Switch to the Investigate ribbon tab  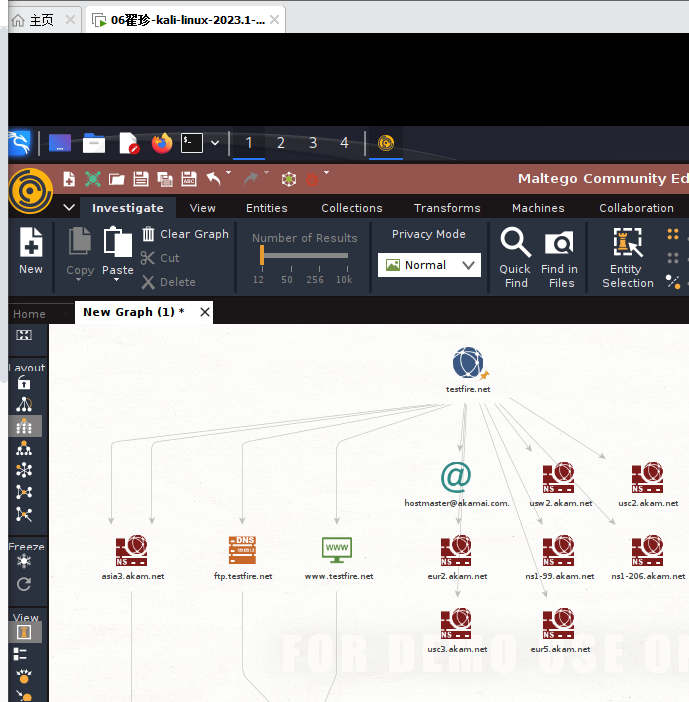click(x=128, y=208)
